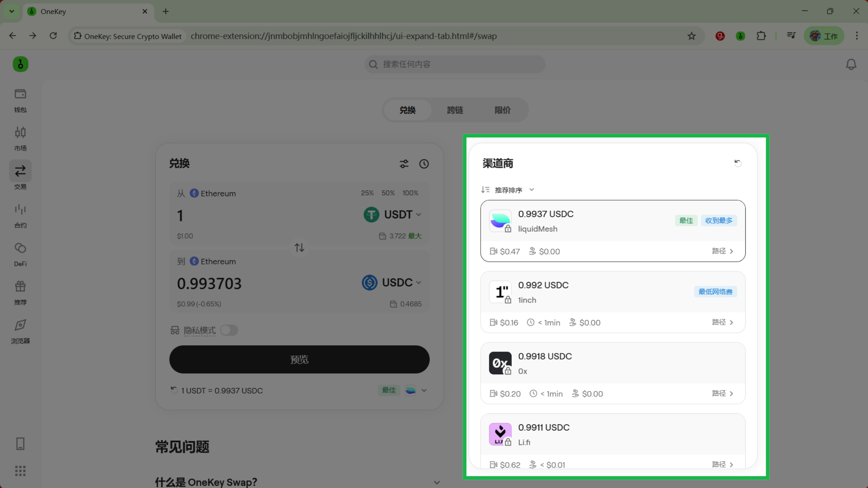
Task: Open the Chrome profile 工作 button
Action: [824, 36]
